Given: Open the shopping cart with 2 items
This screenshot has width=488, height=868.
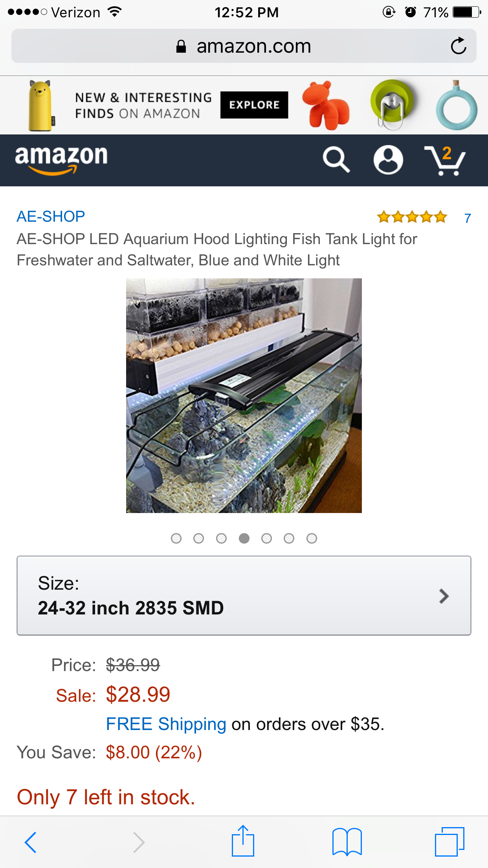Looking at the screenshot, I should click(x=445, y=160).
